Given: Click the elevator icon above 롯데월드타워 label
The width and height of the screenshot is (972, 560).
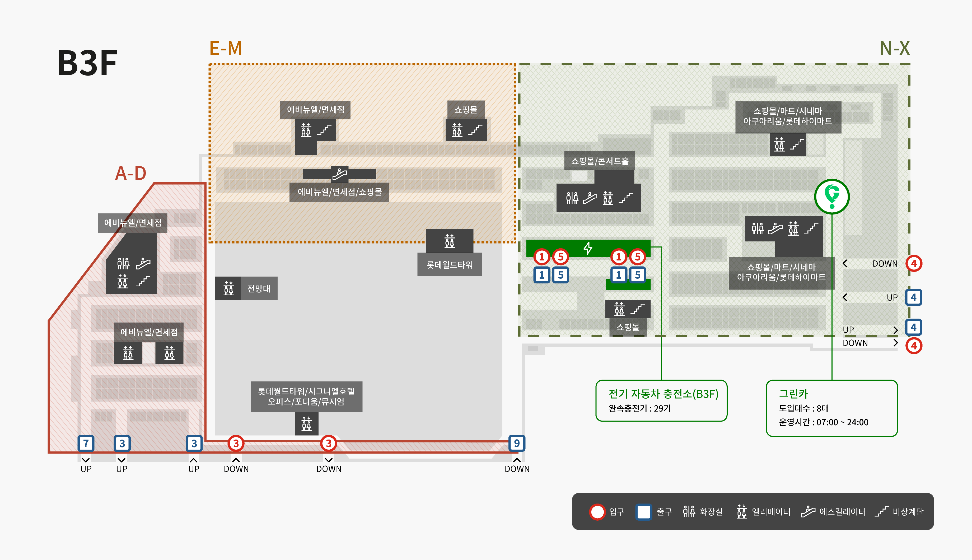Looking at the screenshot, I should pyautogui.click(x=450, y=241).
